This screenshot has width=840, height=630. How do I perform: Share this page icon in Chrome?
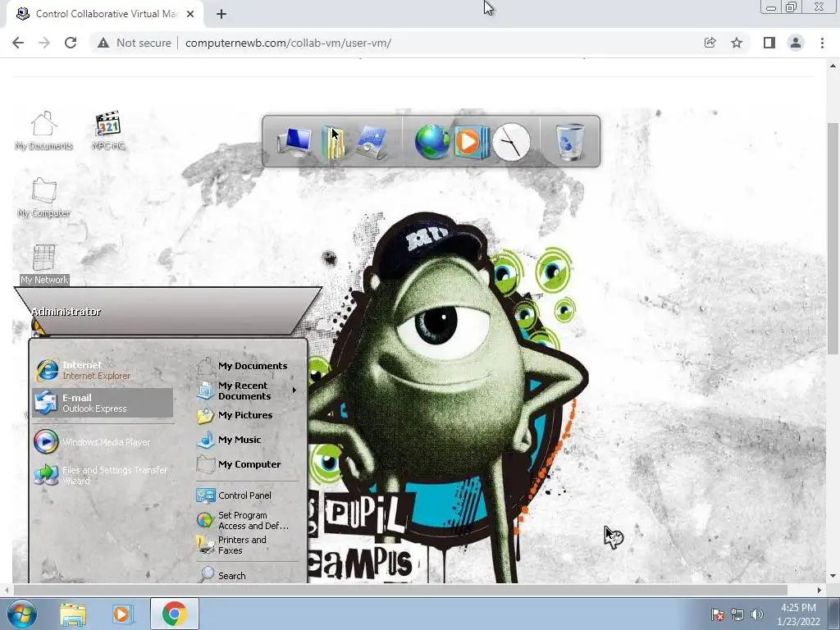click(710, 43)
